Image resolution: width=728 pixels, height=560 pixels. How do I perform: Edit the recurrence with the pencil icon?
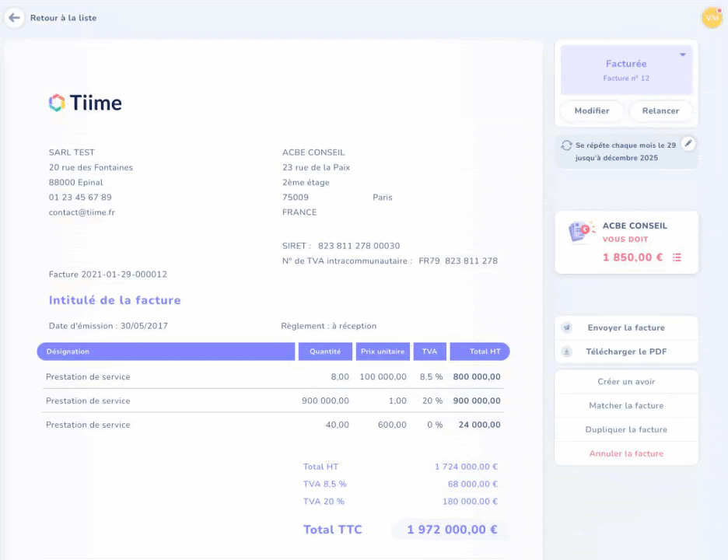pyautogui.click(x=688, y=143)
